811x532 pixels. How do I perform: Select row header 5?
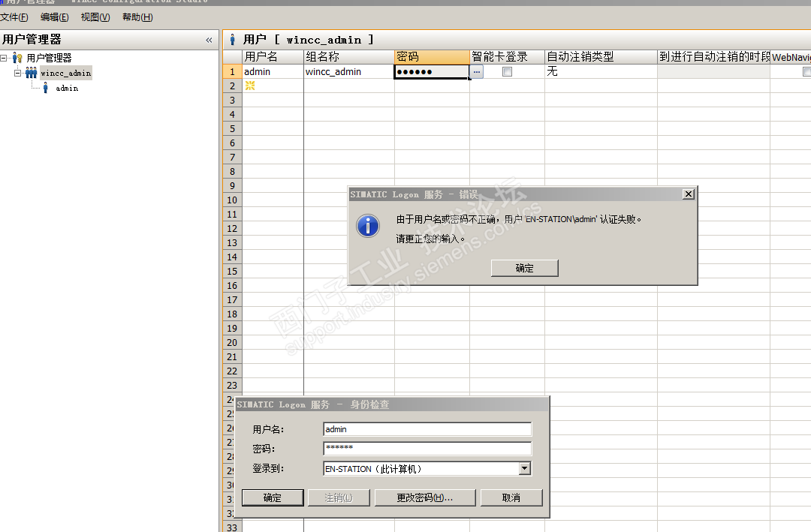coord(232,129)
